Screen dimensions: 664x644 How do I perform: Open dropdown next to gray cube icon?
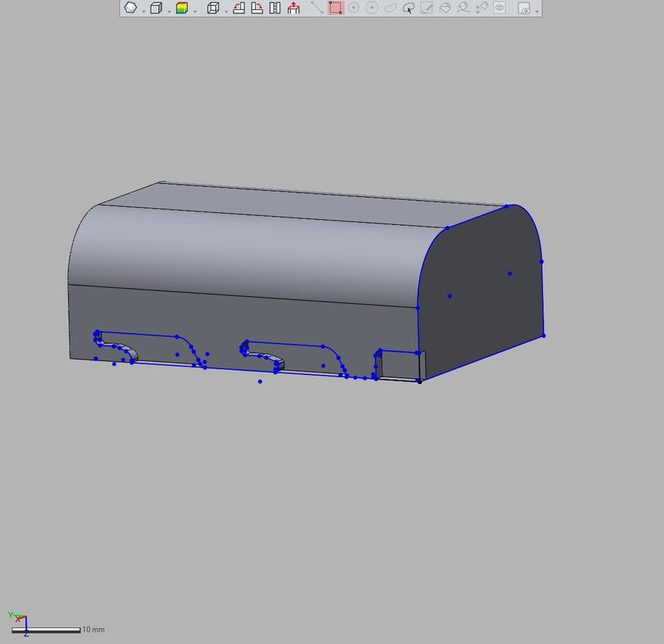pos(169,11)
